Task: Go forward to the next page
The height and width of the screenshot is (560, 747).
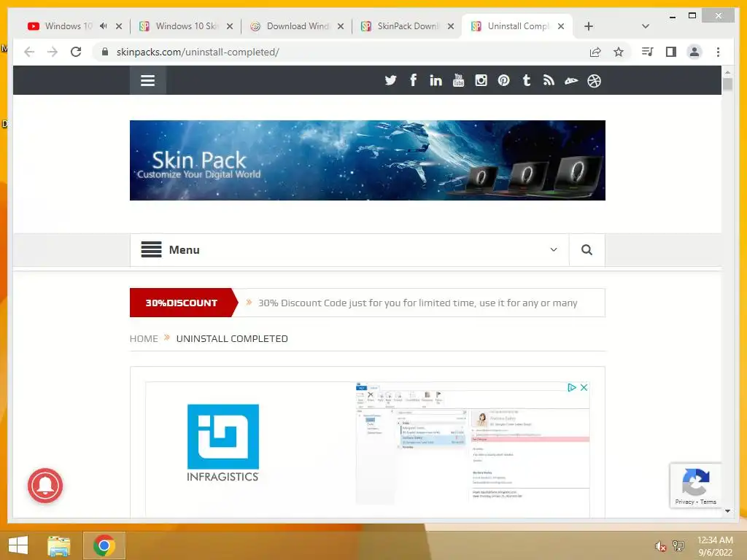Action: [53, 52]
